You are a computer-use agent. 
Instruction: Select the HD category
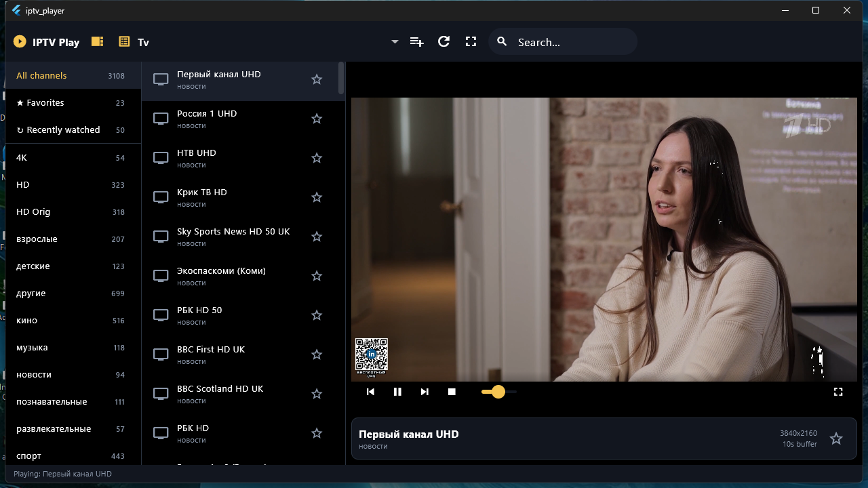73,184
